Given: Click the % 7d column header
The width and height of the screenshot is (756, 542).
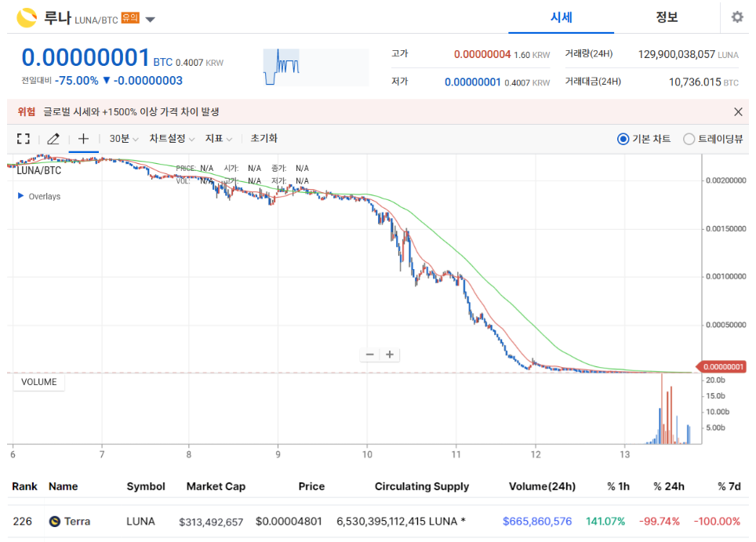Looking at the screenshot, I should click(729, 486).
